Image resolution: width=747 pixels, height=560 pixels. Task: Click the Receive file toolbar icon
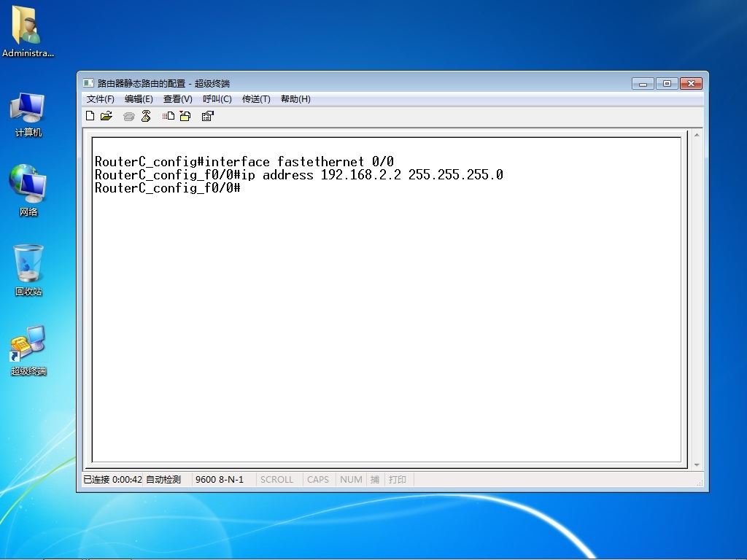click(x=185, y=116)
